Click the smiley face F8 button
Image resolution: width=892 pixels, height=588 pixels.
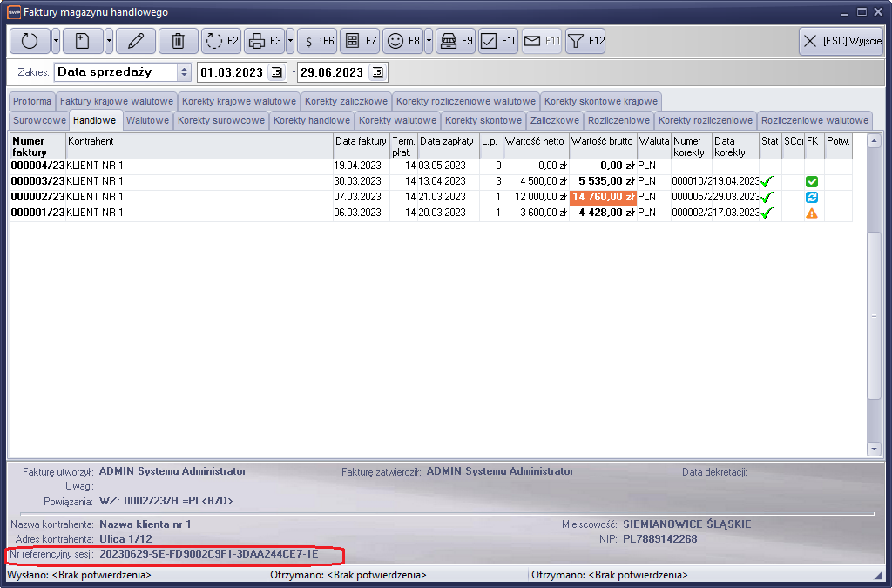402,41
